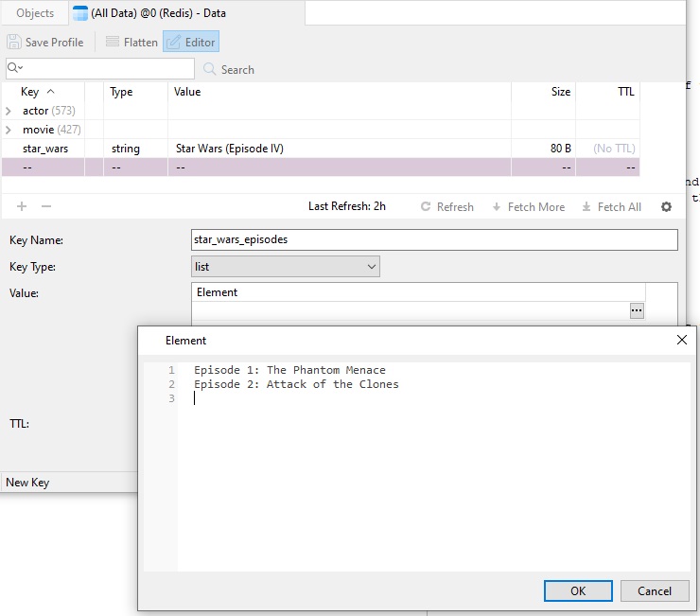Click the Size column header
The height and width of the screenshot is (616, 700).
pos(543,92)
